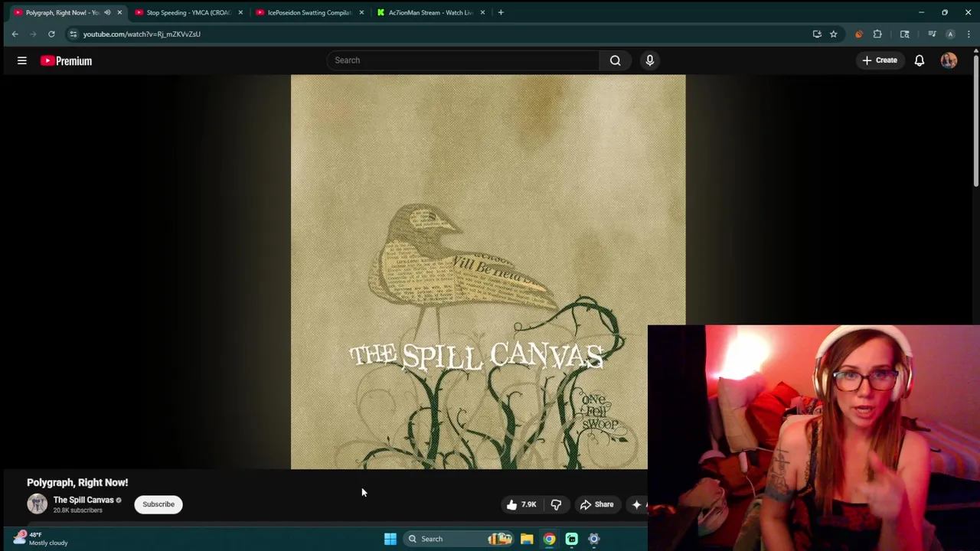
Task: Click the Polygraph, Right Now! video title
Action: pyautogui.click(x=77, y=482)
